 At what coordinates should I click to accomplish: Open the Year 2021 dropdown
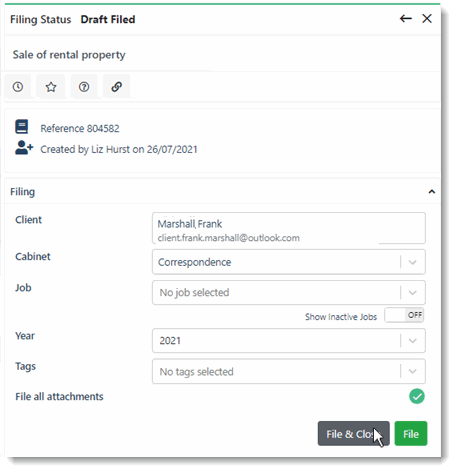tap(289, 341)
